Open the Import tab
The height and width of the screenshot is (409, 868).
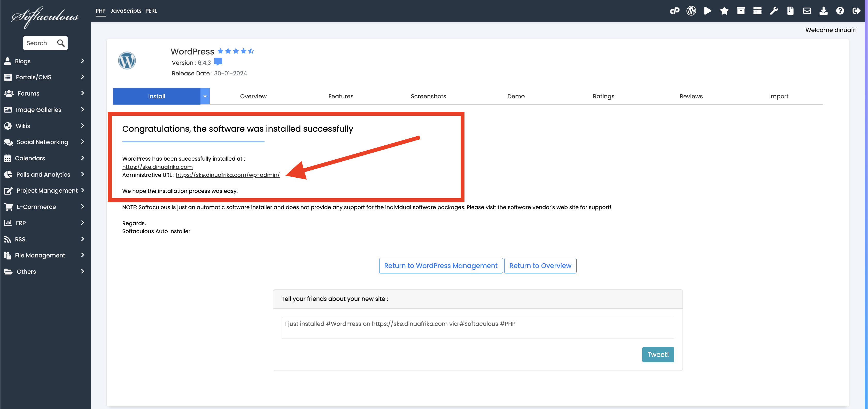779,96
